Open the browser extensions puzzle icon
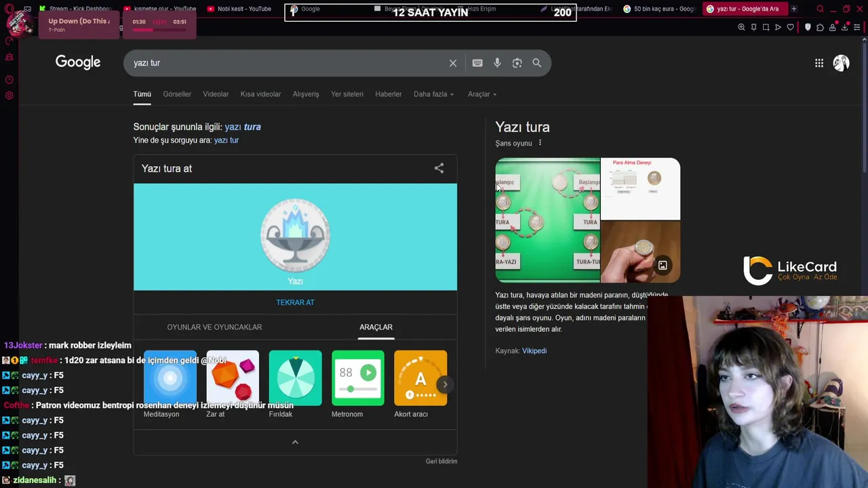 pyautogui.click(x=820, y=27)
